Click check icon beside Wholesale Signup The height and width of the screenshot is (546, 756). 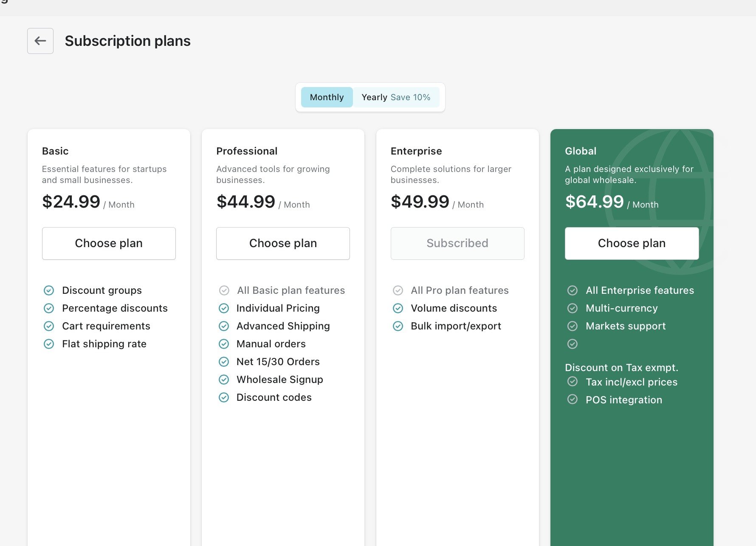click(224, 380)
